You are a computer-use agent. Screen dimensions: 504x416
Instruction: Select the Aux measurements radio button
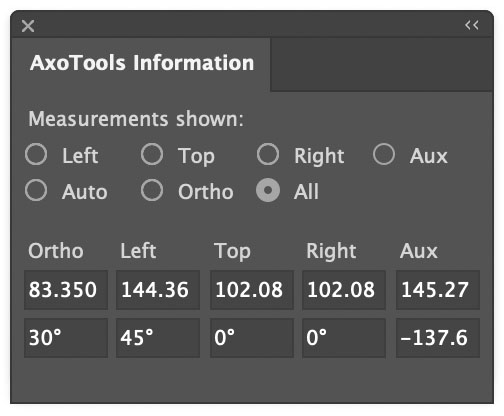tap(384, 154)
